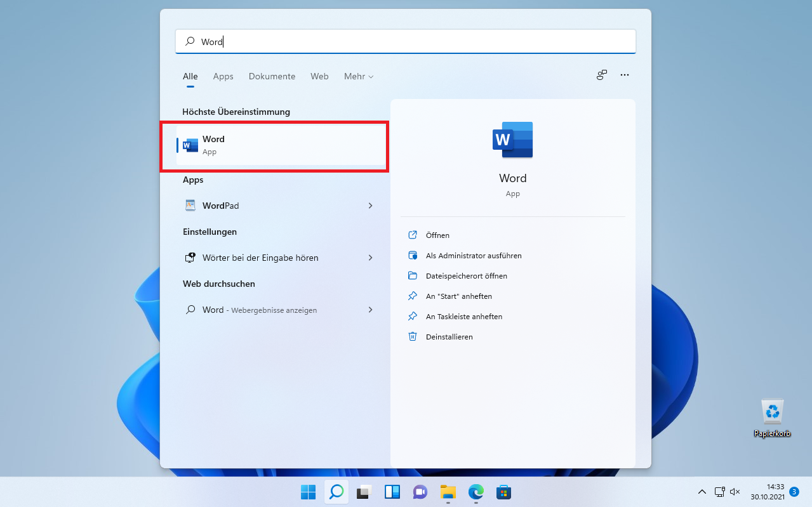Open the Chat app in taskbar
This screenshot has height=507, width=812.
click(x=420, y=492)
